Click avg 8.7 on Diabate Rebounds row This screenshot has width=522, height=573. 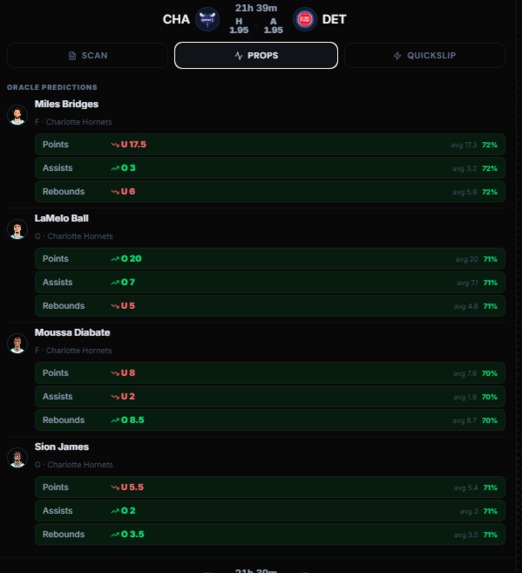pos(465,421)
